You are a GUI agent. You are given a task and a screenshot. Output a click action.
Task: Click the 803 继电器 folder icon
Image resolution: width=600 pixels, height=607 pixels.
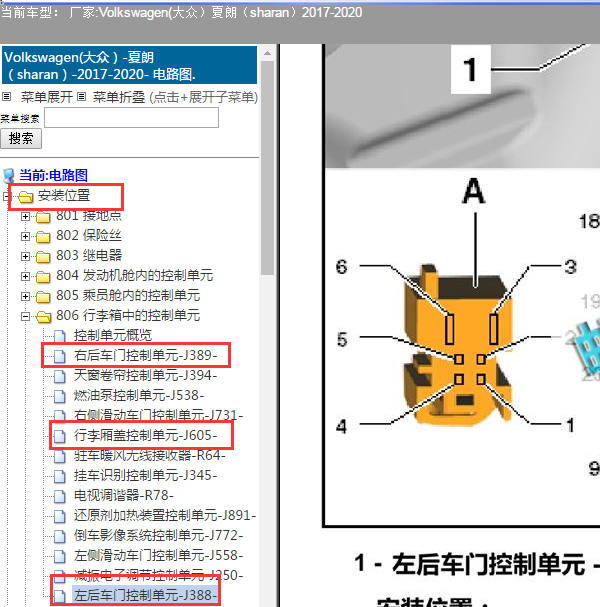pyautogui.click(x=43, y=257)
